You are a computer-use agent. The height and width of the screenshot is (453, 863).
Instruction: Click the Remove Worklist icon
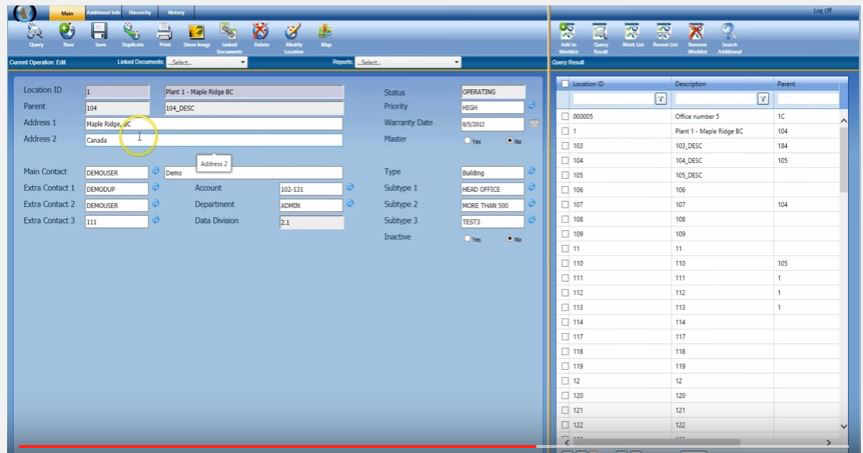697,37
